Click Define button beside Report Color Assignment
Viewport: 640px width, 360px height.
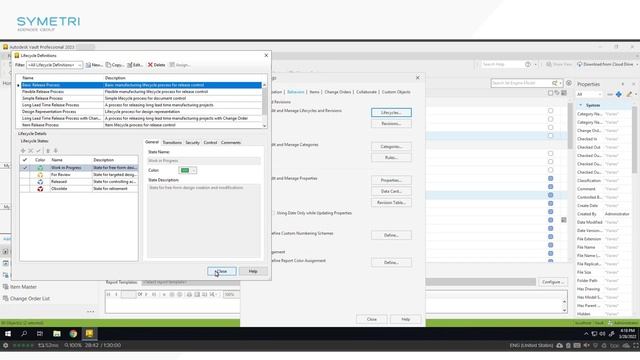tap(391, 262)
